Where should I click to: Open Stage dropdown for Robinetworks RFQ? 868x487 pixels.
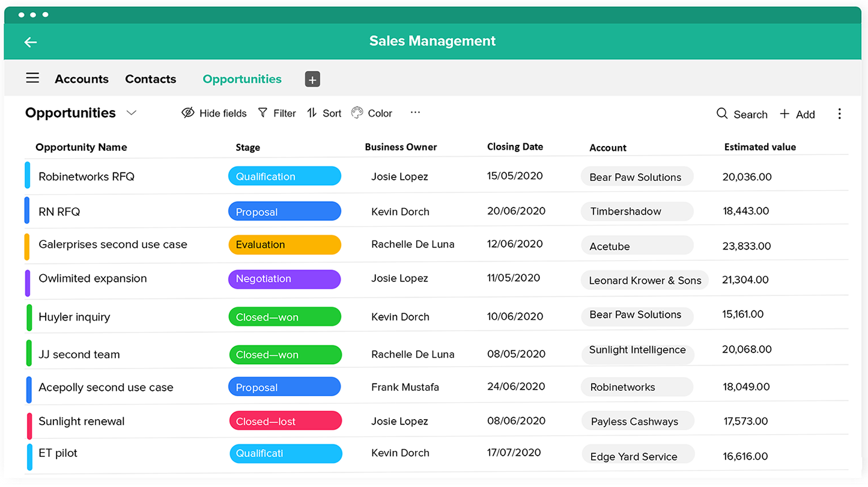tap(285, 176)
